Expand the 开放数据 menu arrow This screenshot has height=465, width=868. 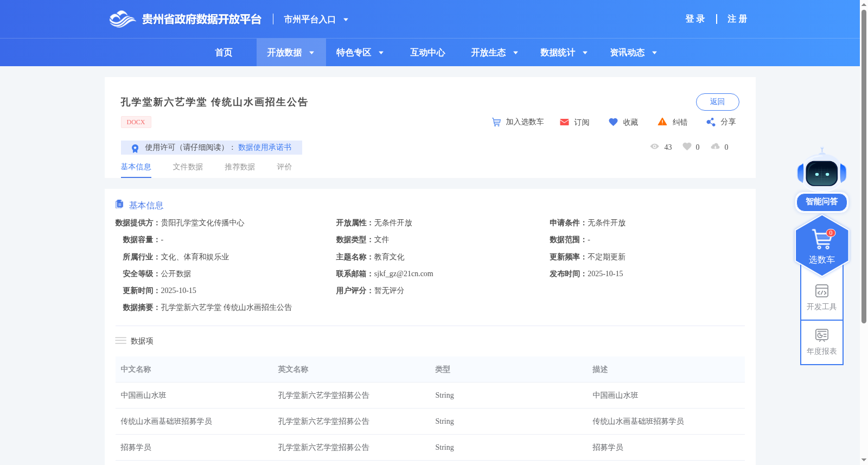pos(311,53)
